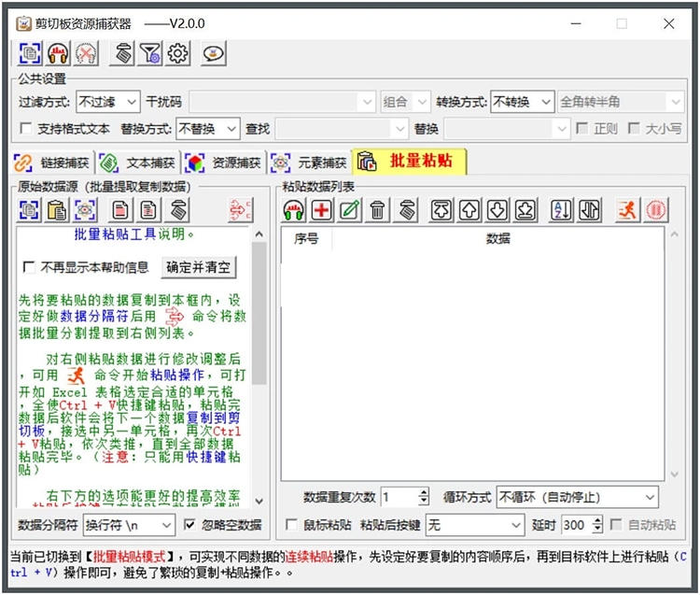
Task: Check the 鼠标粘贴 option
Action: coord(291,525)
